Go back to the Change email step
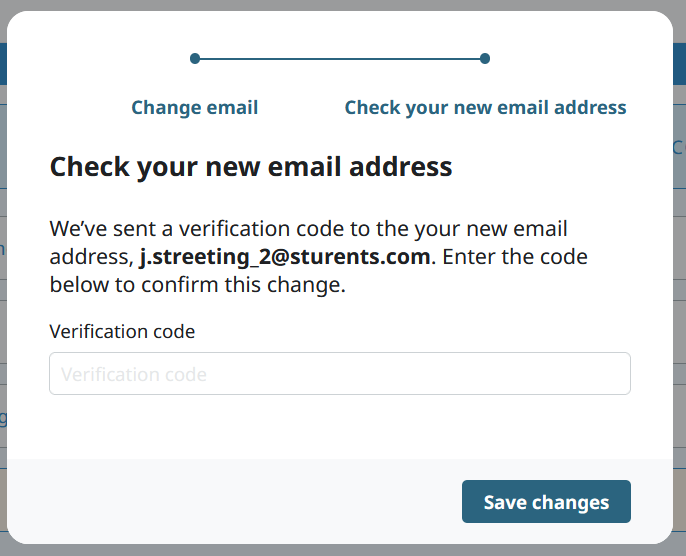The image size is (686, 556). (195, 108)
